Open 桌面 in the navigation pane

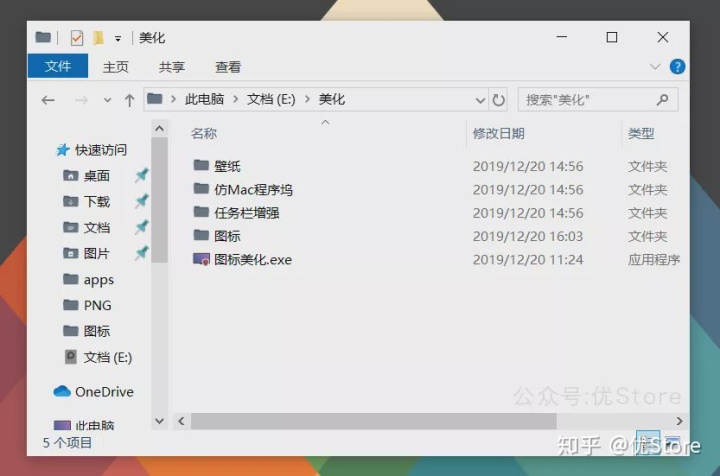[96, 176]
